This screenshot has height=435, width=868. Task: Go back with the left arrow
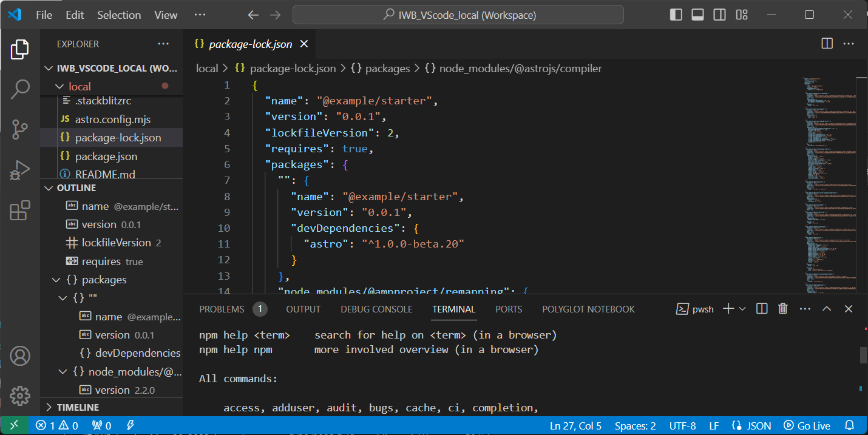(253, 15)
